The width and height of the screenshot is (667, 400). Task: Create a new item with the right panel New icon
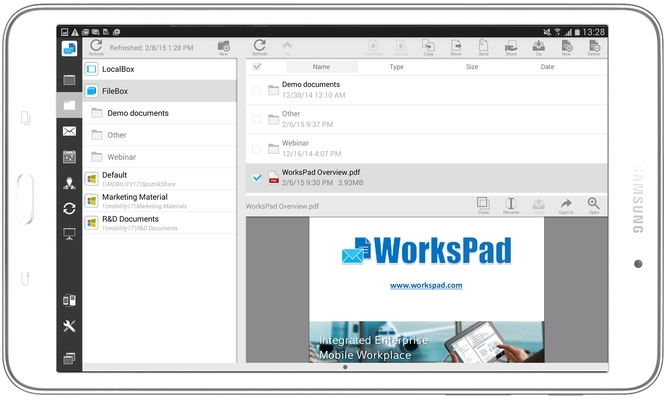pyautogui.click(x=567, y=48)
